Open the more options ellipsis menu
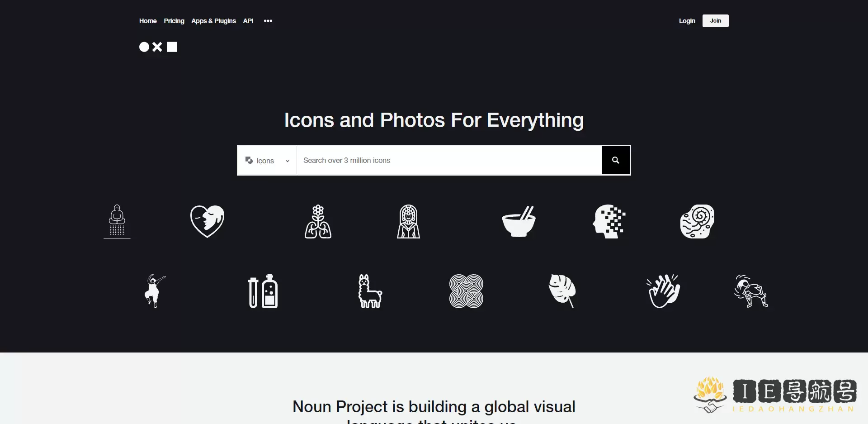 [268, 21]
